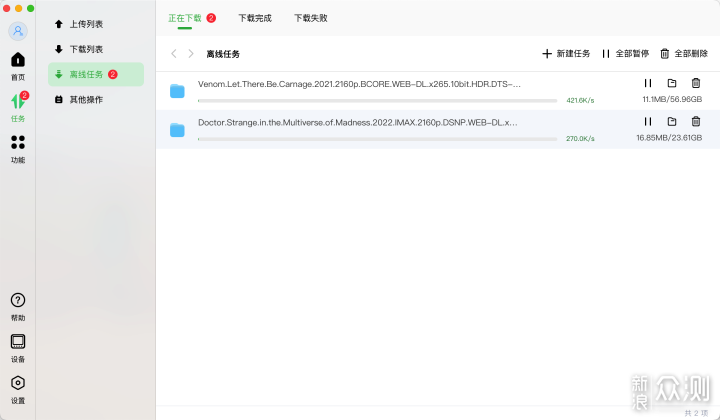Open folder for Doctor Strange download

point(672,122)
